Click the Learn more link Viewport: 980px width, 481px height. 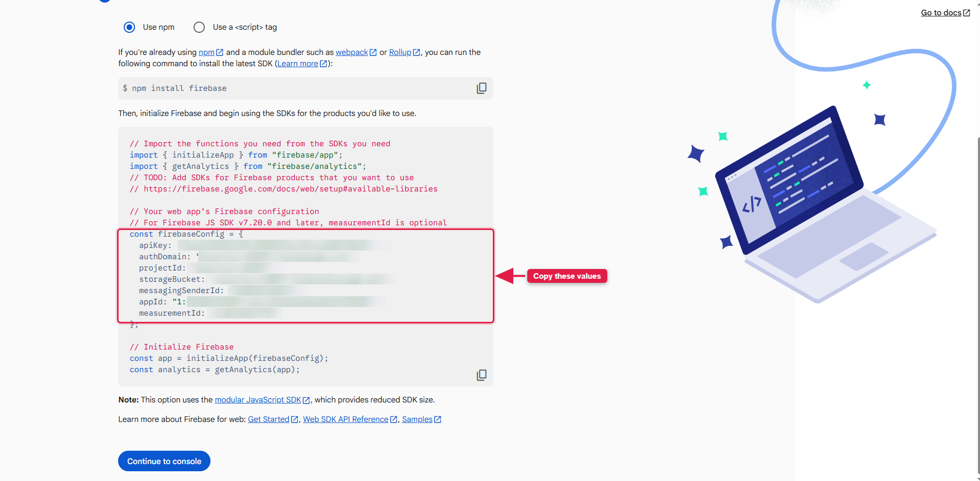[298, 64]
